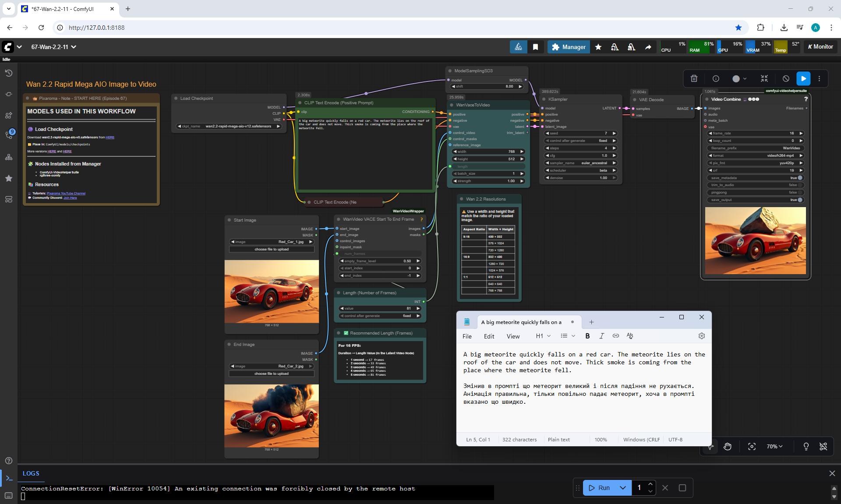Image resolution: width=841 pixels, height=504 pixels.
Task: Toggle save_metadata switch in Video Combine
Action: [800, 178]
